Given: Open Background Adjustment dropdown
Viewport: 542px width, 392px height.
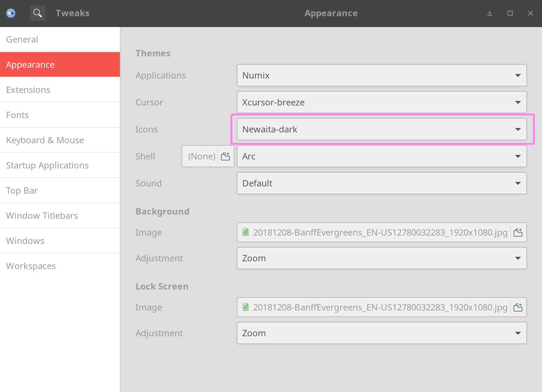Looking at the screenshot, I should point(382,258).
